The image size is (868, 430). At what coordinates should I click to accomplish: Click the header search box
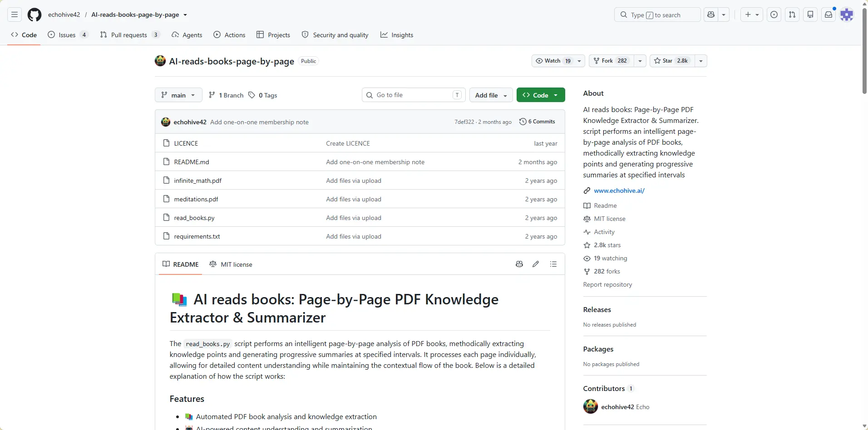point(657,15)
